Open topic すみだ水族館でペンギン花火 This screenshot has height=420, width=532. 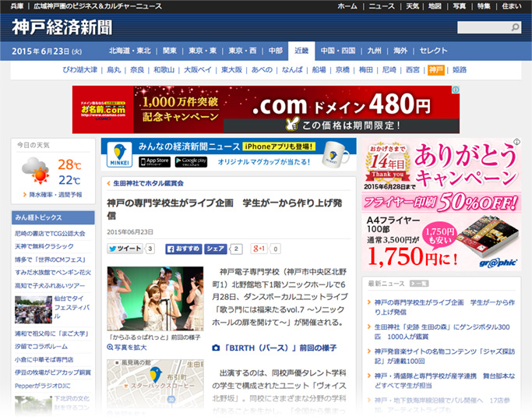pyautogui.click(x=53, y=273)
